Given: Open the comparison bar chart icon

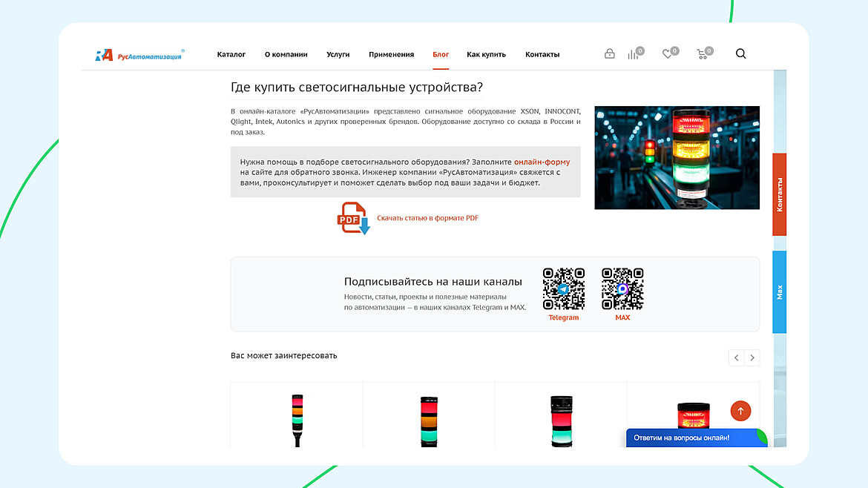Looking at the screenshot, I should tap(634, 53).
